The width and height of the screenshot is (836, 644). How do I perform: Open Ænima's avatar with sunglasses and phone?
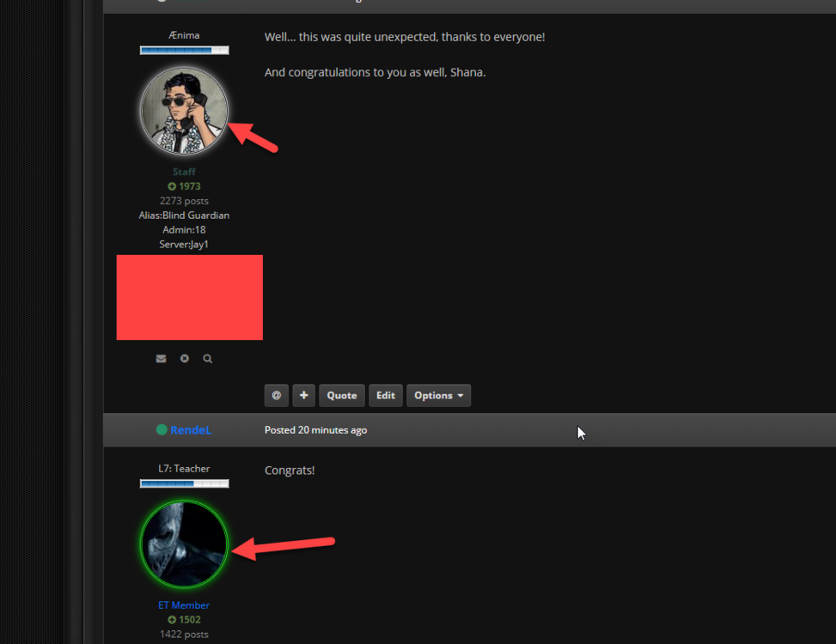click(x=184, y=111)
